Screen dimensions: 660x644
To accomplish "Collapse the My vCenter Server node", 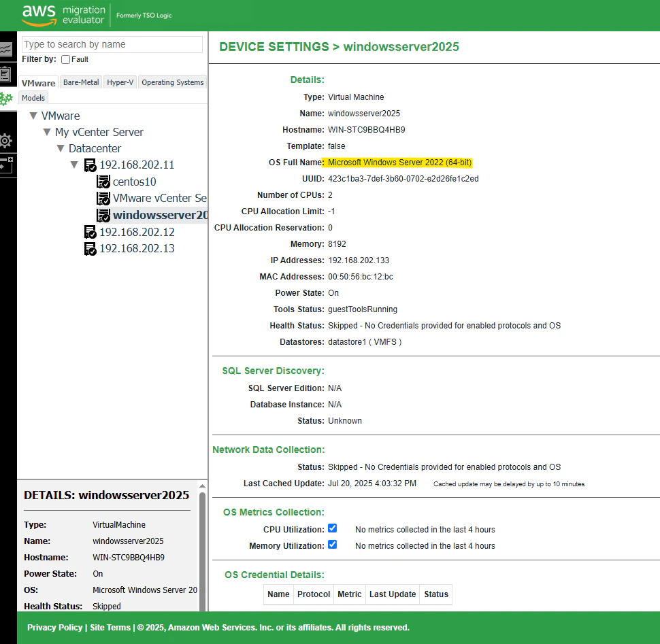I will point(47,132).
